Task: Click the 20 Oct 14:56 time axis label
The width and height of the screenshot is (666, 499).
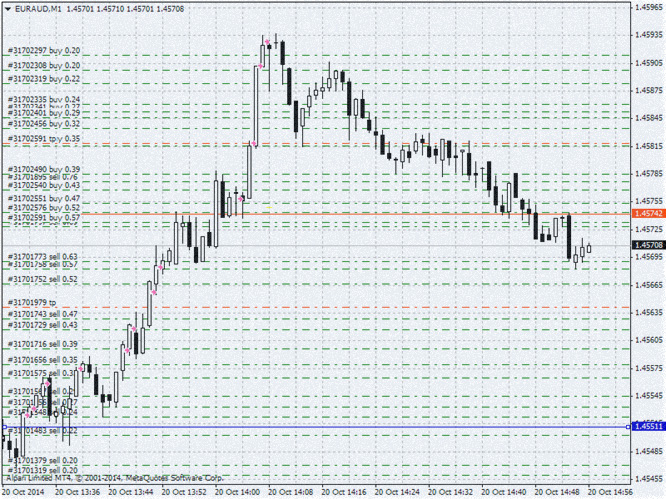Action: [x=609, y=492]
